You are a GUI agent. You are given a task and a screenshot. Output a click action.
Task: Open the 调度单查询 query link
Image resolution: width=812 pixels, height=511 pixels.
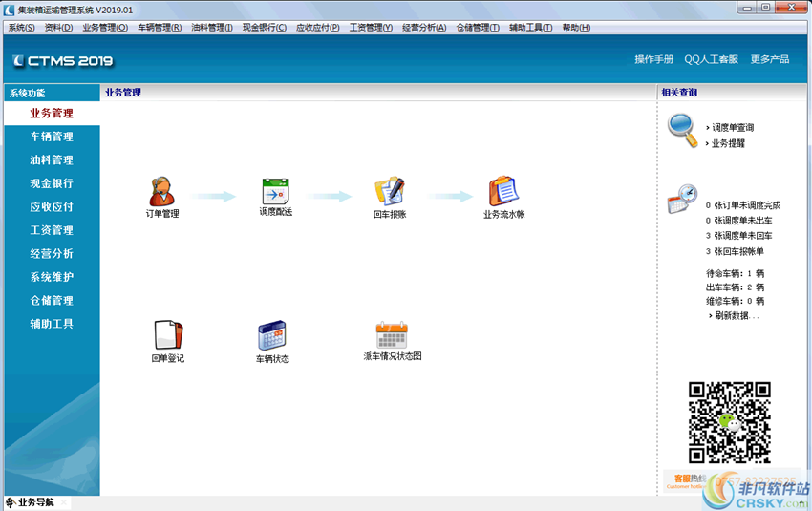733,127
